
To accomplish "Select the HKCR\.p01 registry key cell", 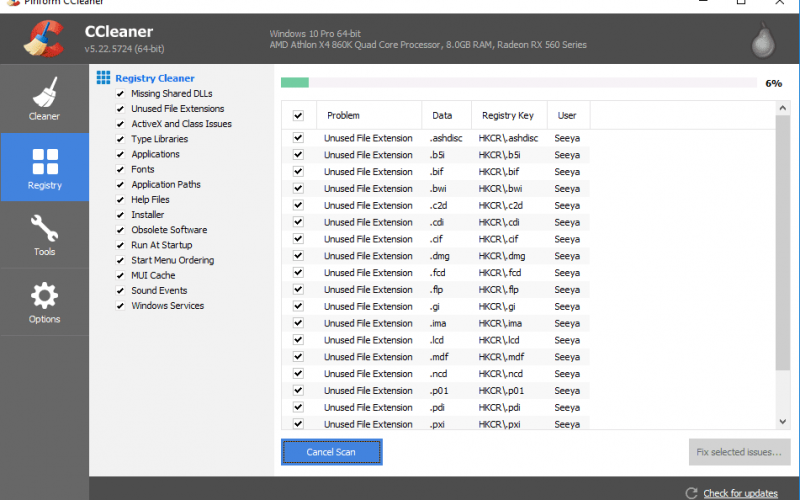I will coord(501,390).
